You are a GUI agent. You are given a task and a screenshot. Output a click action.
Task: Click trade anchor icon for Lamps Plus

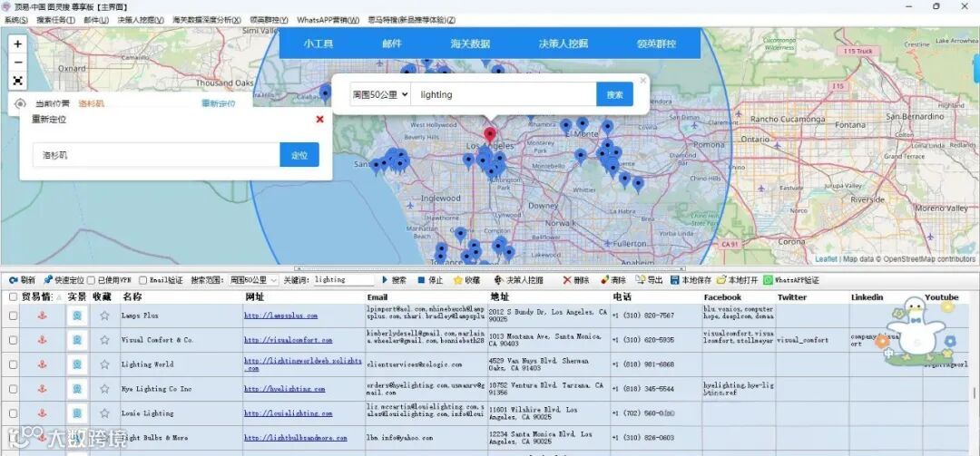(43, 315)
